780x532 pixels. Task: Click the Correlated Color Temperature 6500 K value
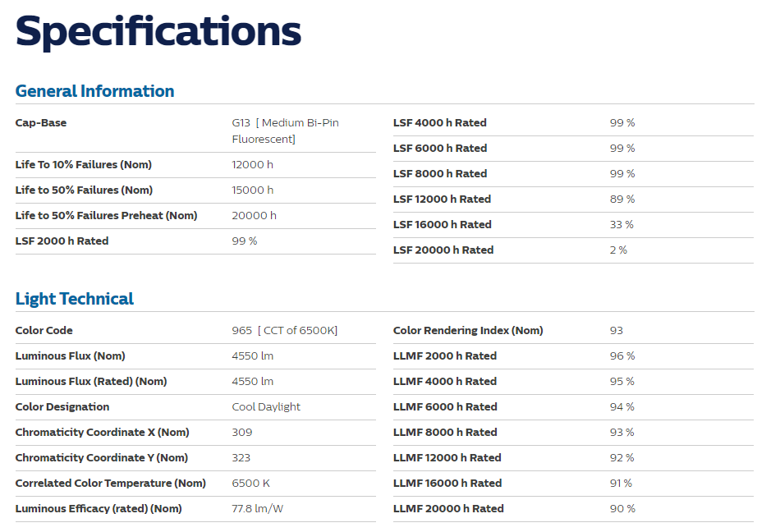point(250,484)
